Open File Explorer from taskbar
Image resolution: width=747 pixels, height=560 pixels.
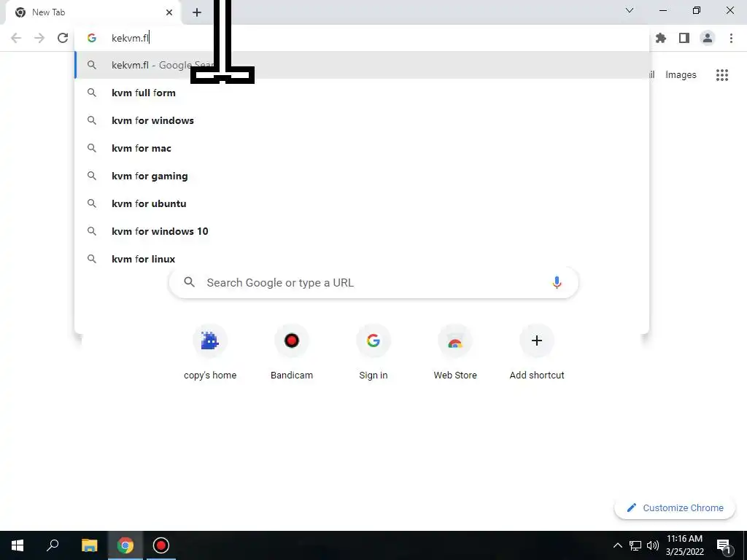pyautogui.click(x=90, y=545)
